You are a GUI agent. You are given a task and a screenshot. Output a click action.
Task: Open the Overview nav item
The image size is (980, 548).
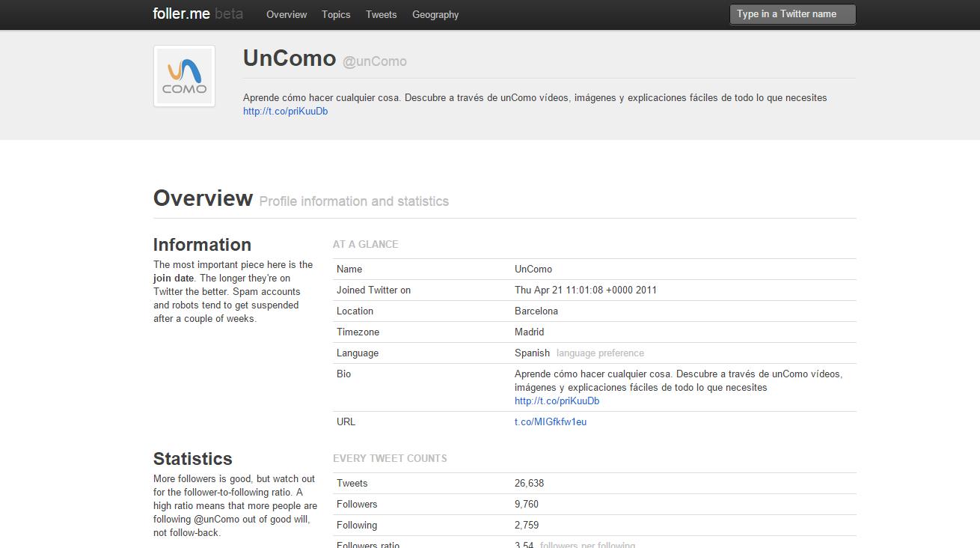[287, 14]
